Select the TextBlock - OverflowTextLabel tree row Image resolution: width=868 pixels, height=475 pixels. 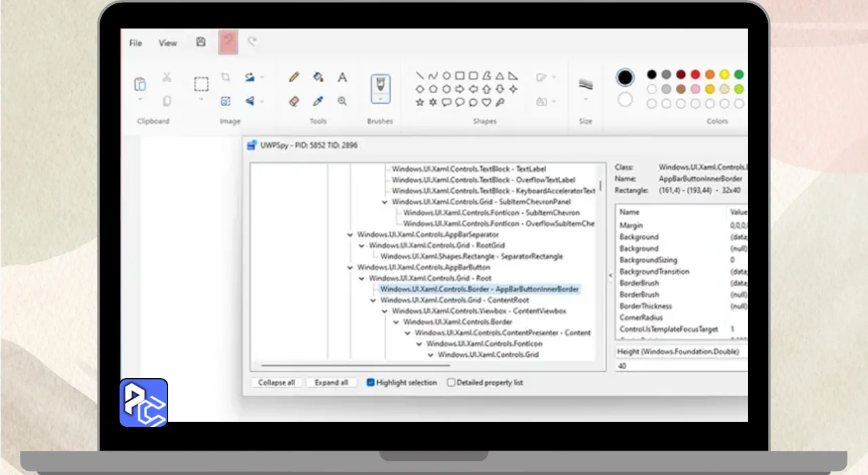click(x=484, y=180)
